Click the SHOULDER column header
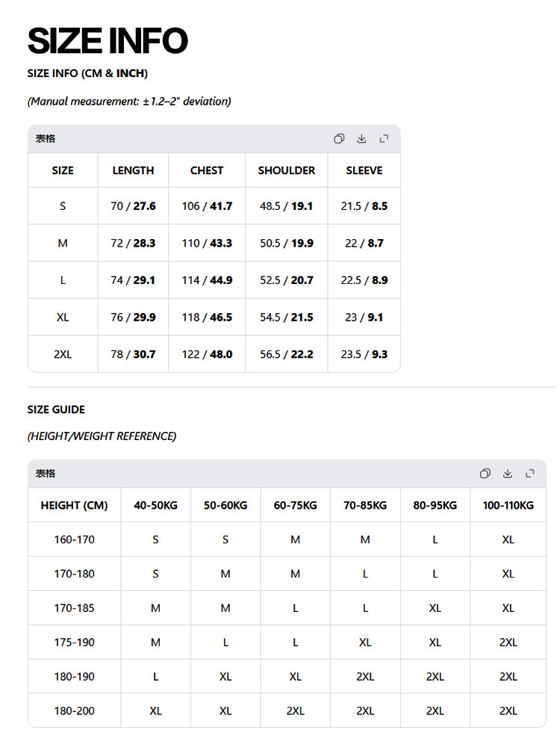This screenshot has width=560, height=733. (287, 170)
